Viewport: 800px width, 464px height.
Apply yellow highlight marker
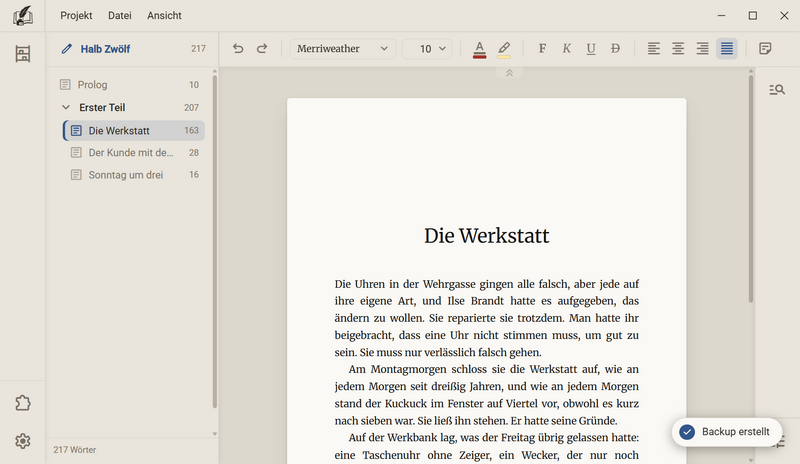pos(504,50)
